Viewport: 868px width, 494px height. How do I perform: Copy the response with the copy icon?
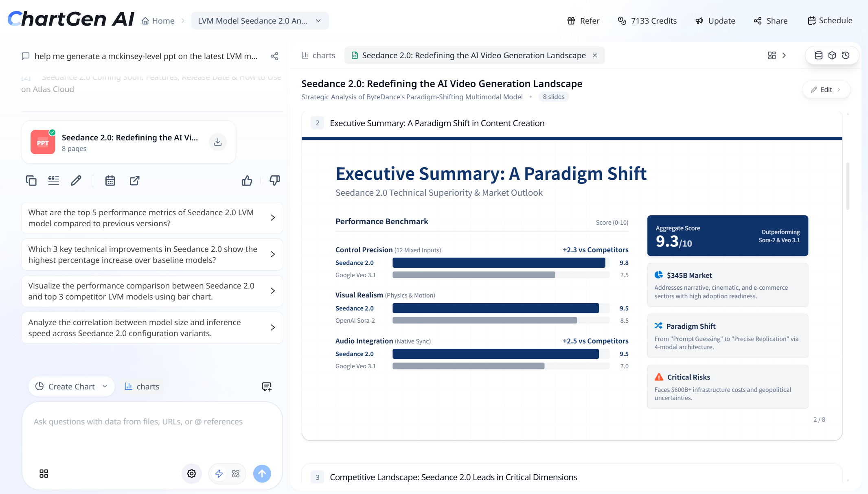(31, 180)
